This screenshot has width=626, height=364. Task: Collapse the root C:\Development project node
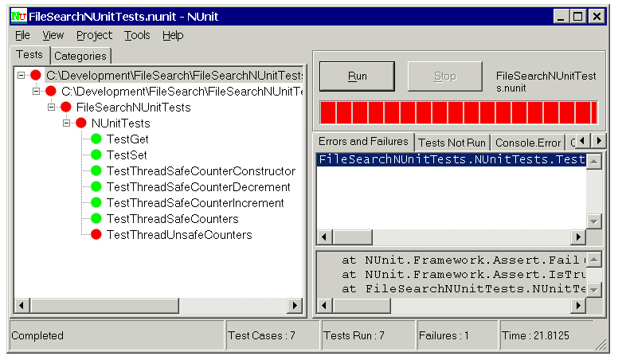[x=22, y=76]
